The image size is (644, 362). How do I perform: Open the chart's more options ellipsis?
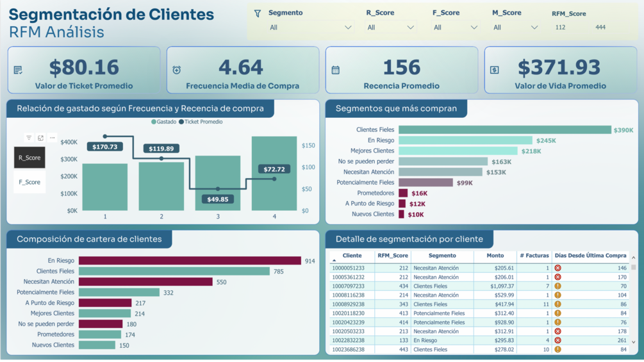pos(52,138)
